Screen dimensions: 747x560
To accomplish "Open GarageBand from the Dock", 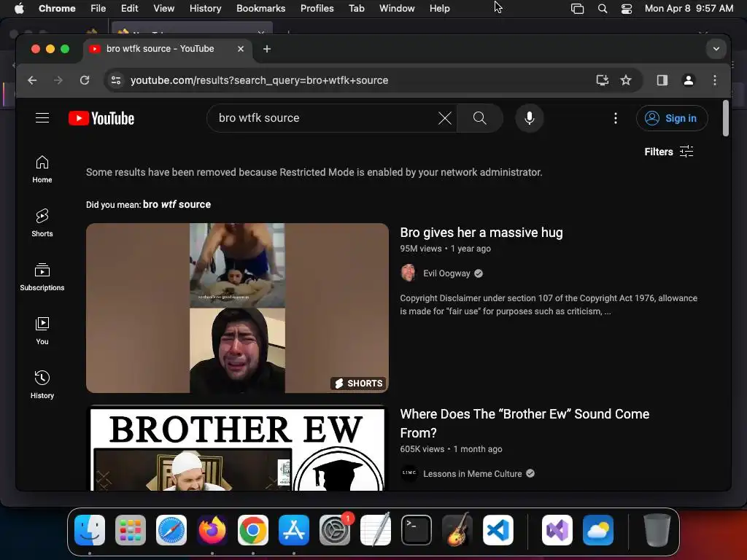I will pyautogui.click(x=457, y=530).
